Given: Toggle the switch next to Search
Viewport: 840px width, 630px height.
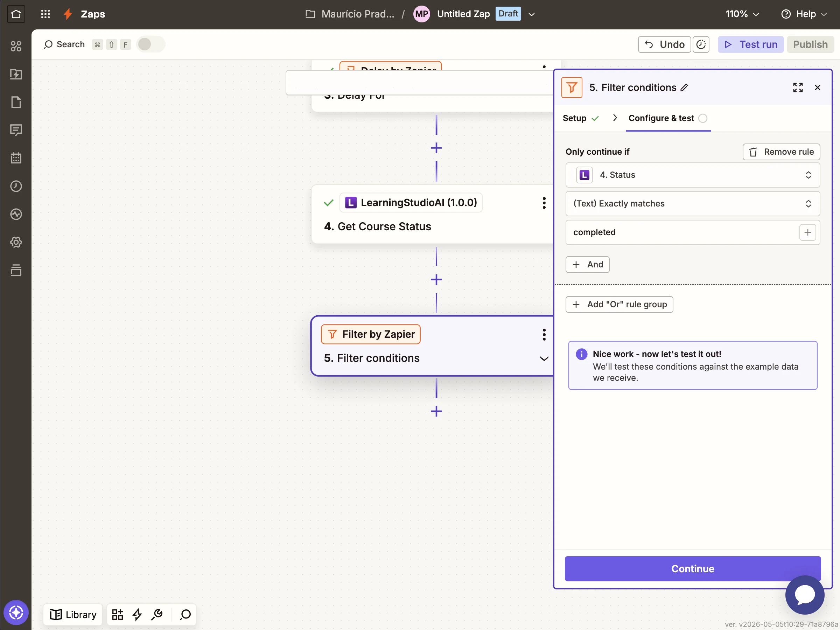Looking at the screenshot, I should (x=150, y=44).
